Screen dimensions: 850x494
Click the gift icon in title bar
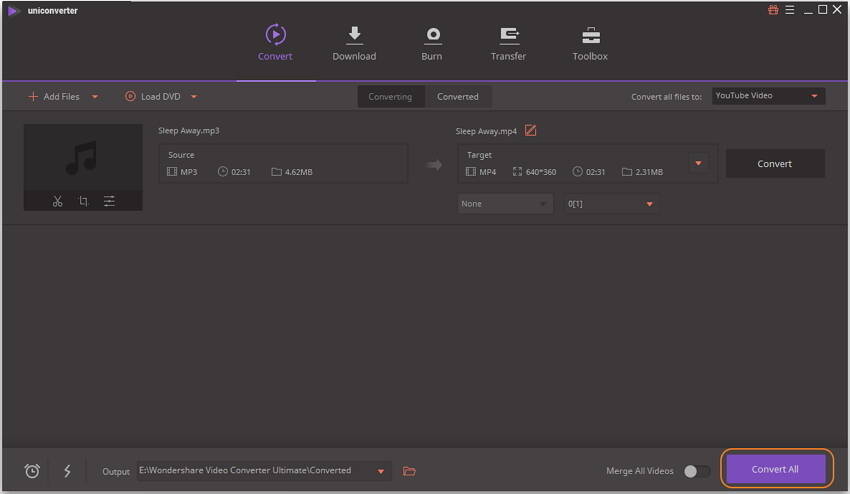coord(773,10)
